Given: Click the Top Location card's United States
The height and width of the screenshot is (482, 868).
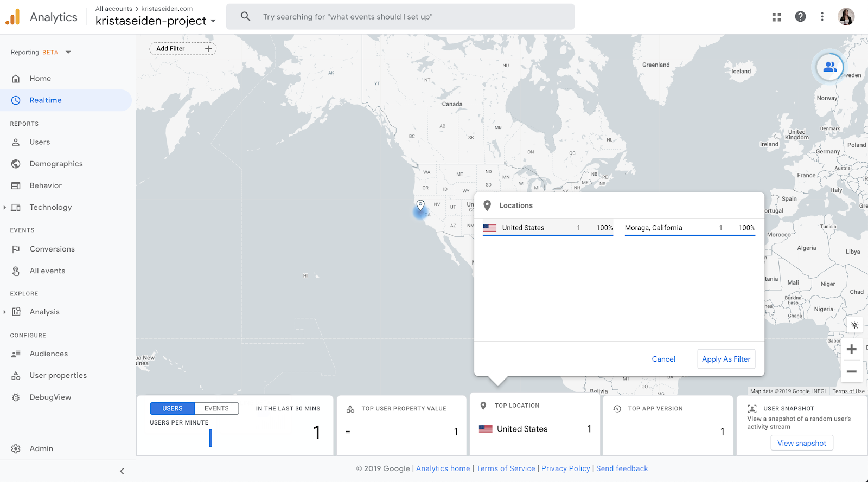Looking at the screenshot, I should point(522,429).
